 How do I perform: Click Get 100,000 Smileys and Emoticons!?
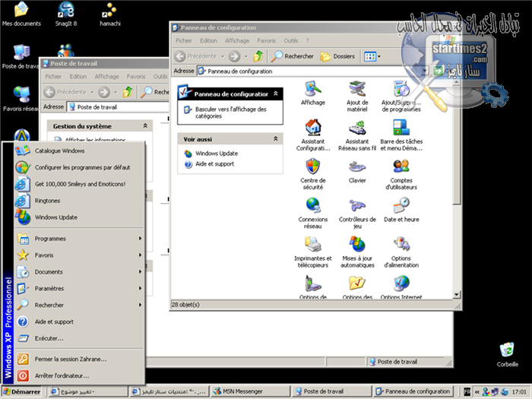(79, 184)
